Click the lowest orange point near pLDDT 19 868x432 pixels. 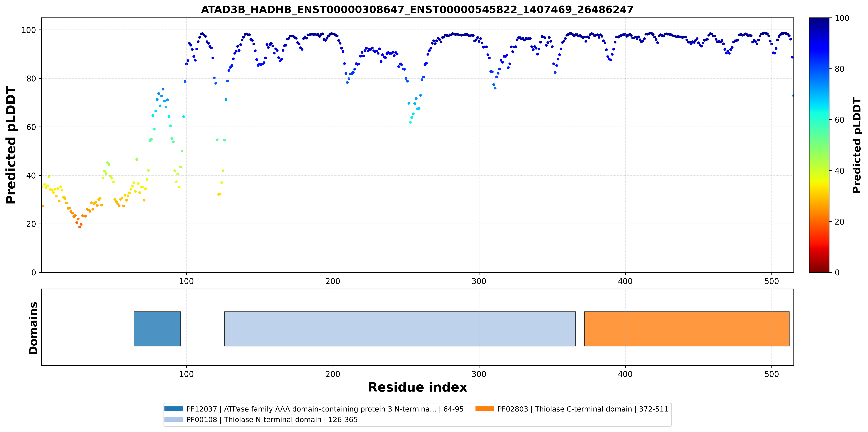(x=80, y=227)
